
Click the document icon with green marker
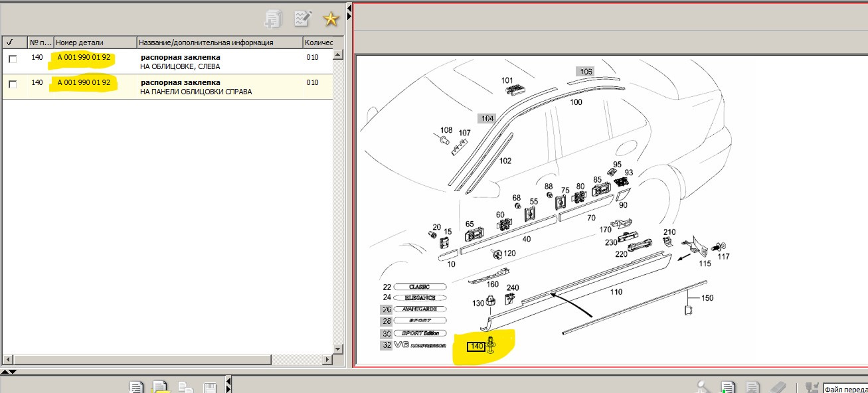729,387
